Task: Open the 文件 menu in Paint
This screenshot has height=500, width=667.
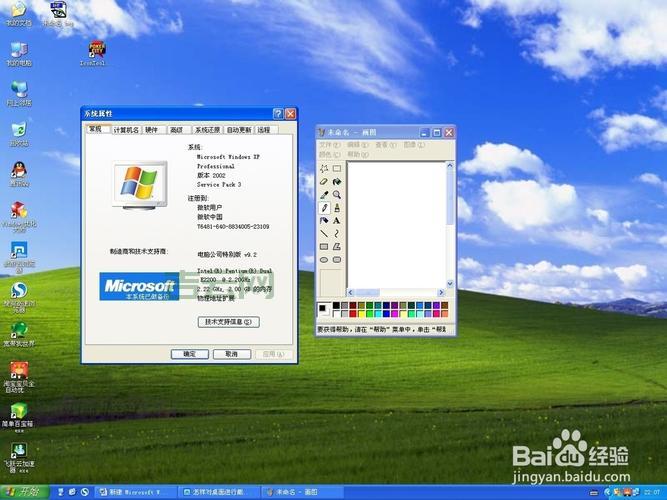Action: click(329, 145)
